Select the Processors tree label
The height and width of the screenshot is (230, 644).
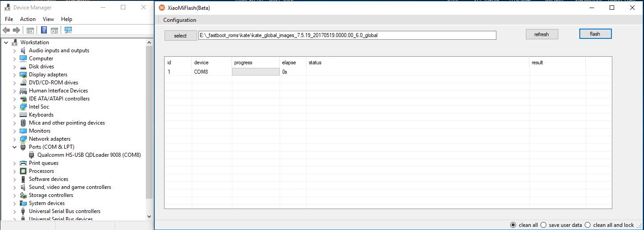coord(41,171)
